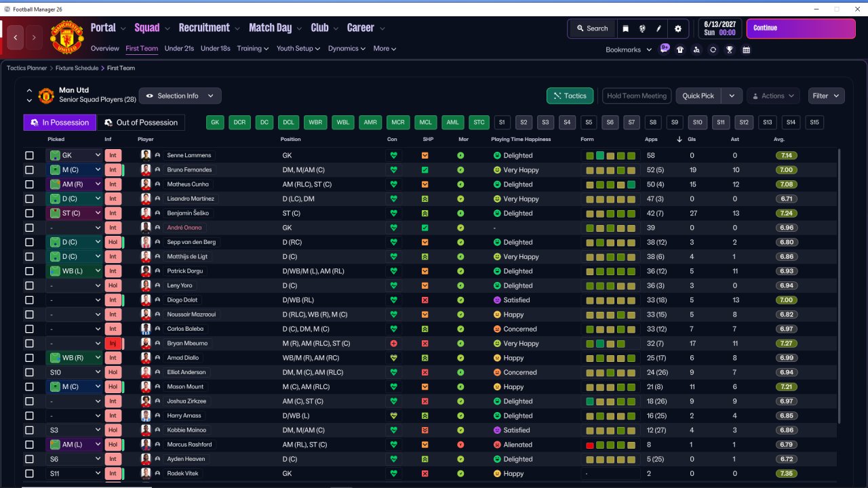
Task: Open the notifications bubble showing 9+
Action: (665, 49)
